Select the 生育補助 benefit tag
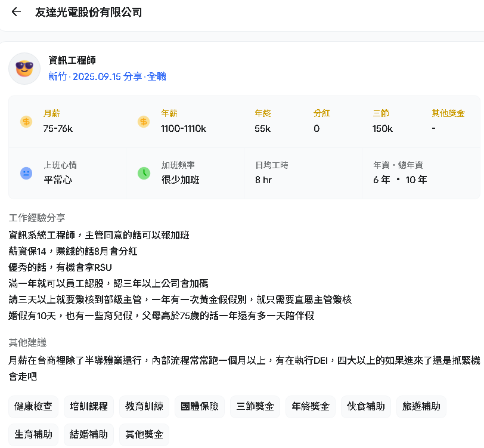The image size is (484, 448). point(33,434)
